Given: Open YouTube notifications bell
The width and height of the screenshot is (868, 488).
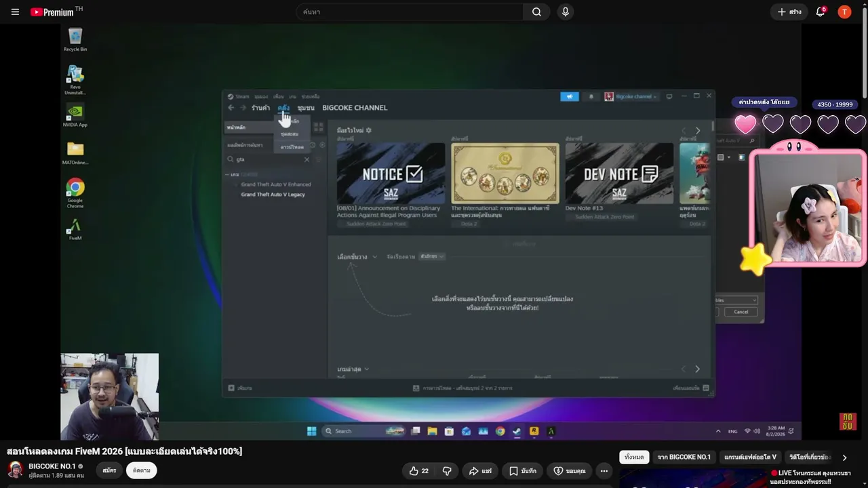Looking at the screenshot, I should click(821, 12).
